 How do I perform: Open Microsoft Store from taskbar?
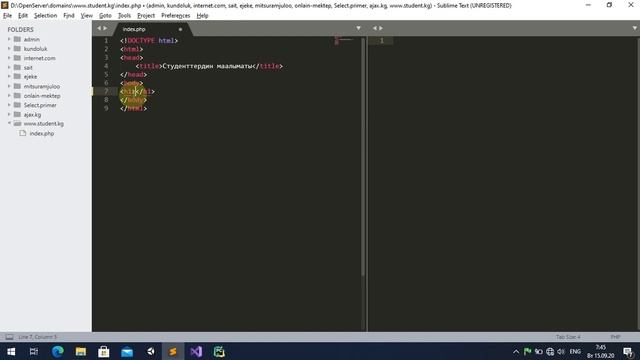point(104,351)
